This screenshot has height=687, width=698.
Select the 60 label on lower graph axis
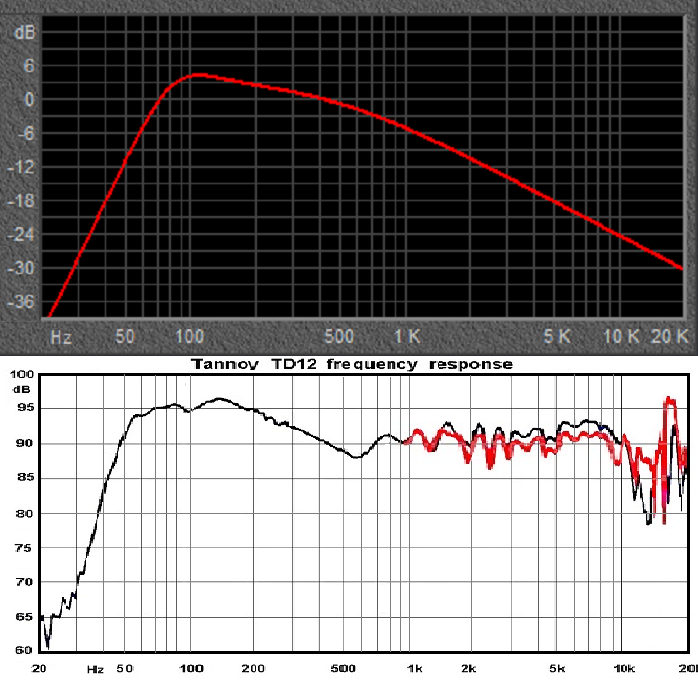(21, 650)
